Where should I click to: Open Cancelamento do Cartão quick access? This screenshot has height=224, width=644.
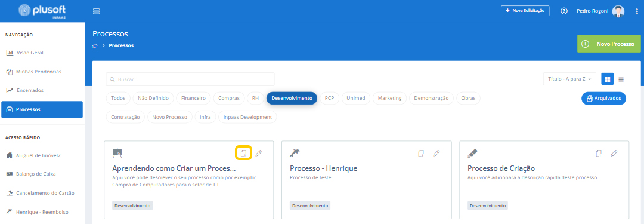tap(40, 193)
